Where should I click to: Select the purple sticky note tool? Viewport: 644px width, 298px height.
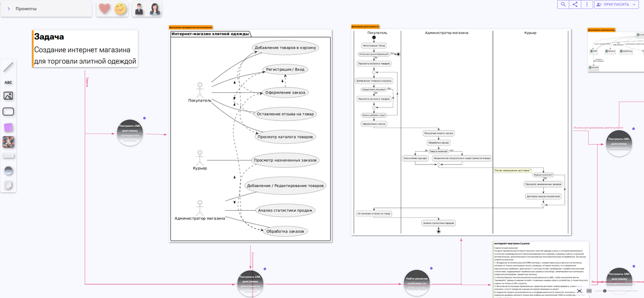pos(8,127)
